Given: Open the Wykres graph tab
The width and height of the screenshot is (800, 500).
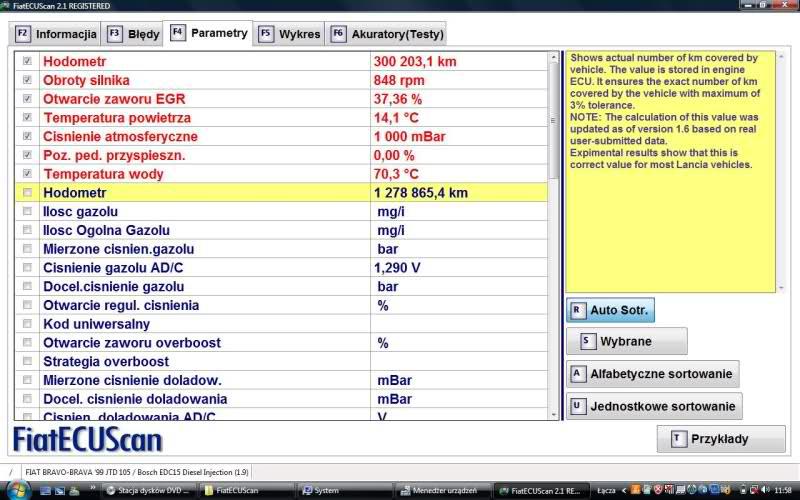Looking at the screenshot, I should 289,34.
